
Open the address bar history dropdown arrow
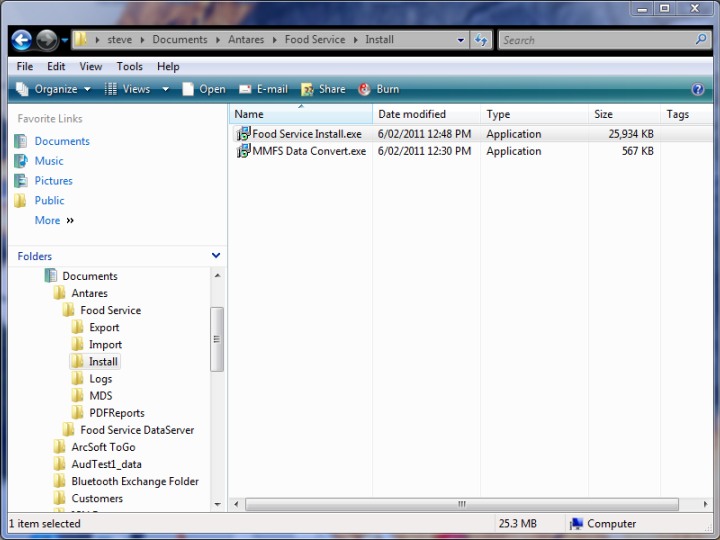point(461,40)
